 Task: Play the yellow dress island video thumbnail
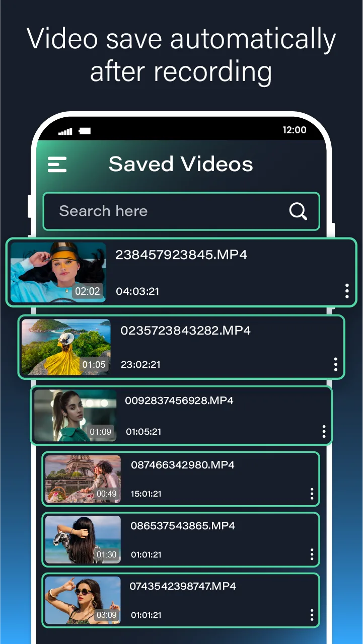pos(65,347)
